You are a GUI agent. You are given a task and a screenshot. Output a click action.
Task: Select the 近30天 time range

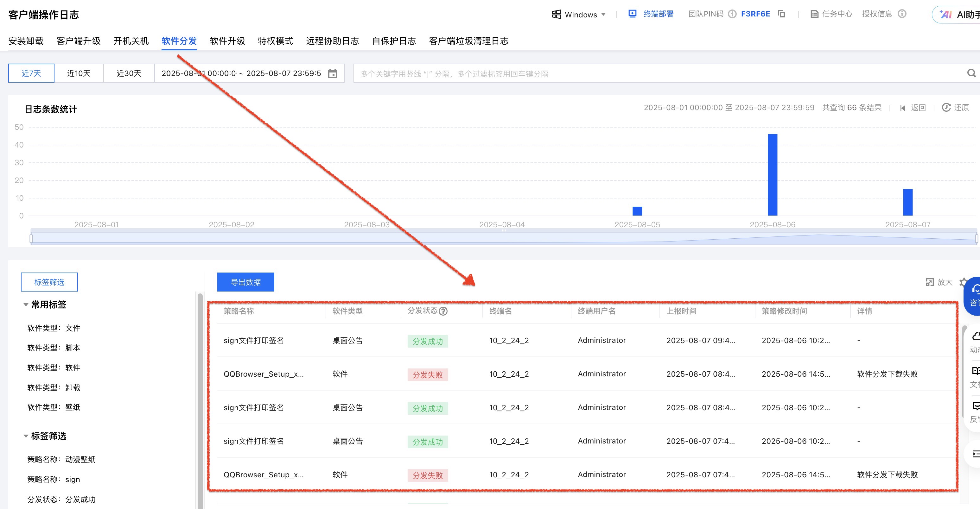coord(129,73)
